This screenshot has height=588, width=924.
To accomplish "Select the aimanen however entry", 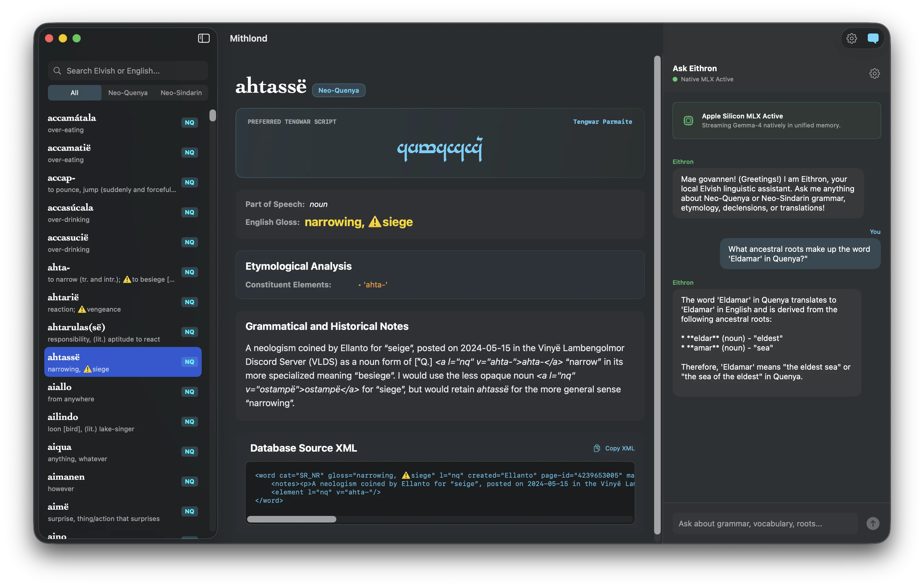I will (x=123, y=482).
